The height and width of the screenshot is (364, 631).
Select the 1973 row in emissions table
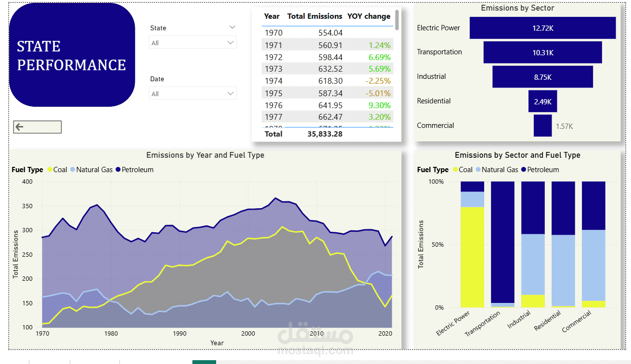click(327, 69)
